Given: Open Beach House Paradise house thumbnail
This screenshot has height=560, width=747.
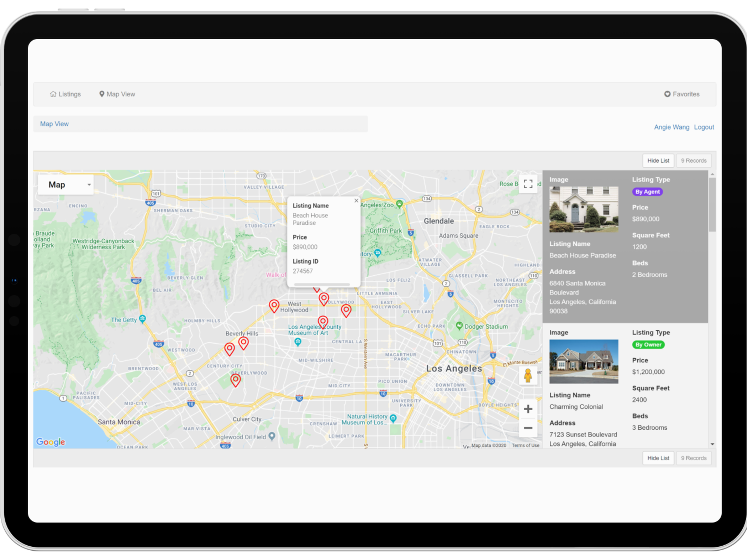Looking at the screenshot, I should pyautogui.click(x=584, y=209).
